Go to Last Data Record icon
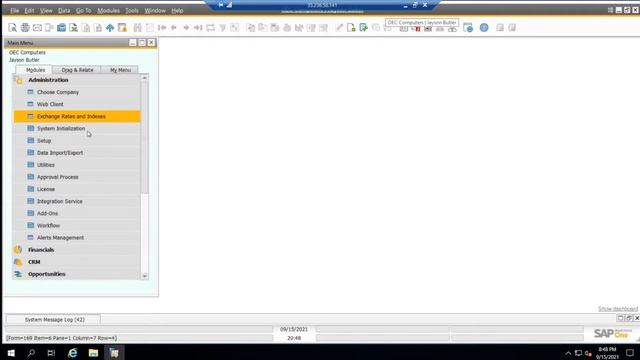The height and width of the screenshot is (360, 640). point(198,28)
